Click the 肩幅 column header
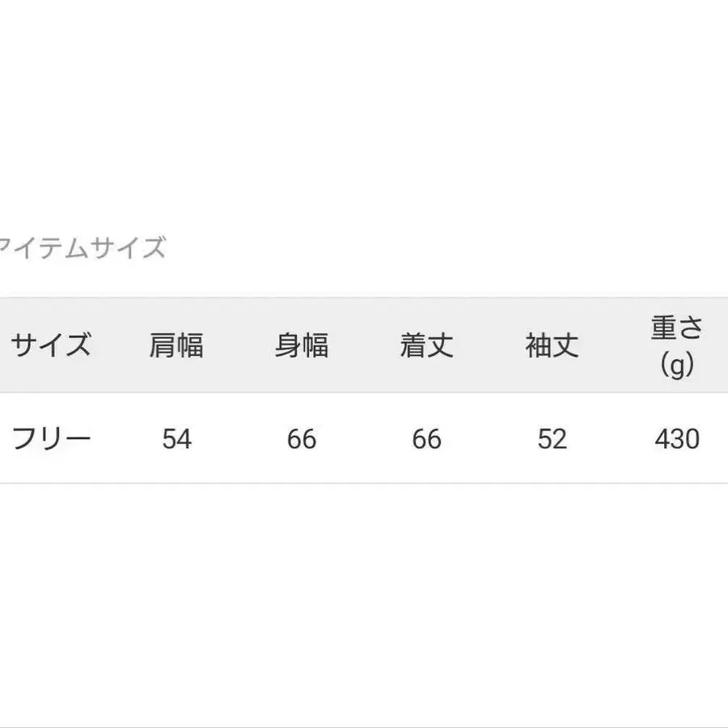 pyautogui.click(x=176, y=345)
